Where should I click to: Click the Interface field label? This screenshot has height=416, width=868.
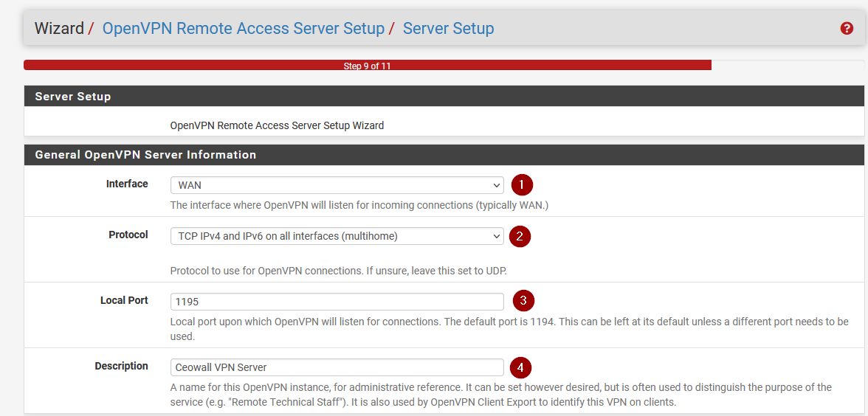(127, 184)
